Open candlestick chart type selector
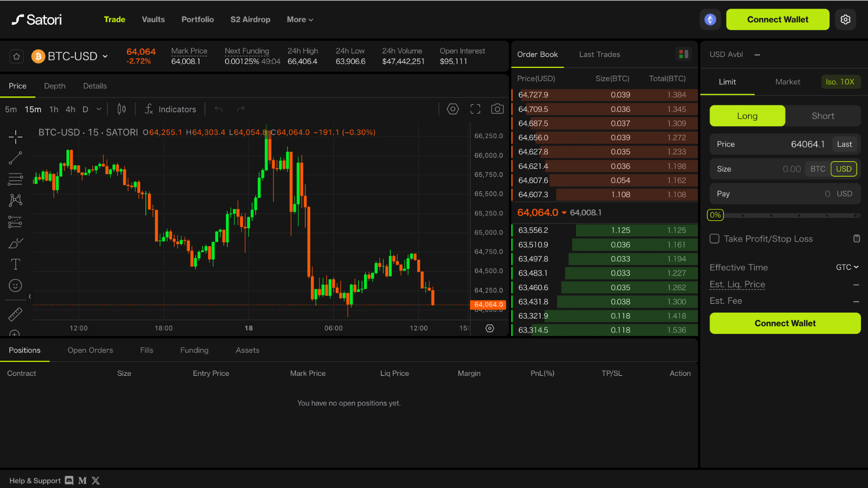 [x=122, y=109]
